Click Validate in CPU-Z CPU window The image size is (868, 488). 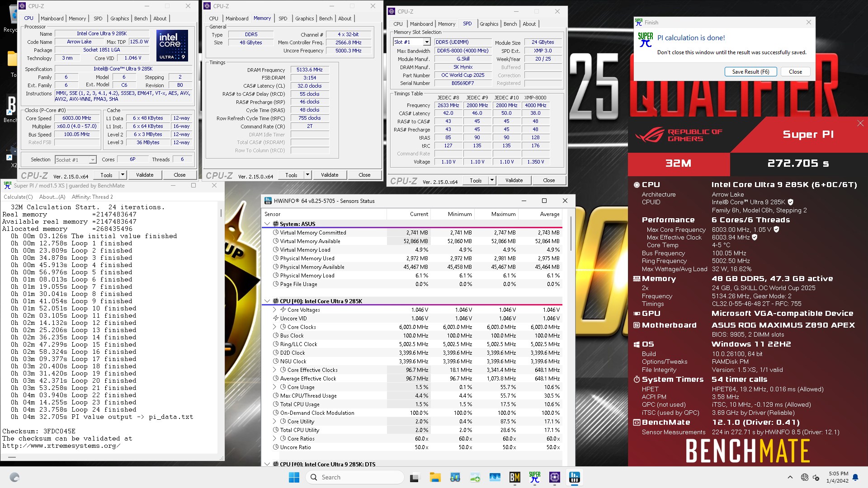point(145,175)
